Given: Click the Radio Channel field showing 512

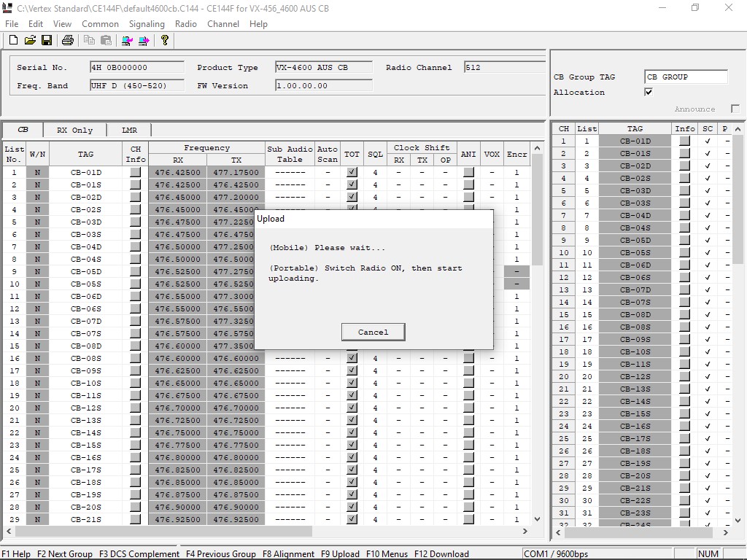Looking at the screenshot, I should pos(505,67).
